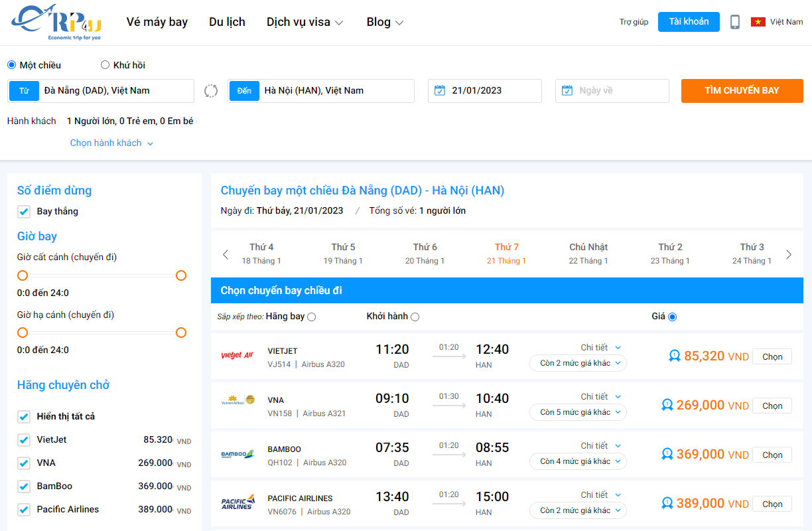
Task: Switch to Chủ Nhật 22 Tháng 1 date tab
Action: [588, 254]
